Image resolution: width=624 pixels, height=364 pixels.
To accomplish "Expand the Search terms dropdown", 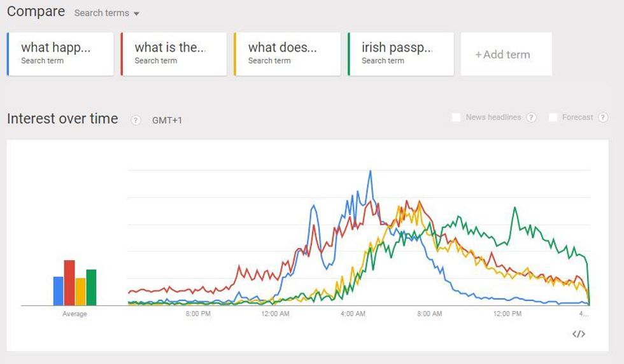I will [106, 13].
